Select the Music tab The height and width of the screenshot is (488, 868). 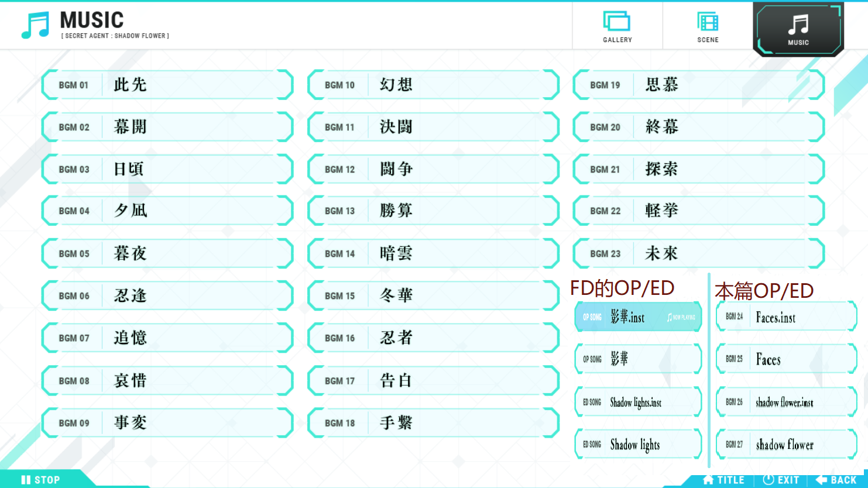click(798, 29)
